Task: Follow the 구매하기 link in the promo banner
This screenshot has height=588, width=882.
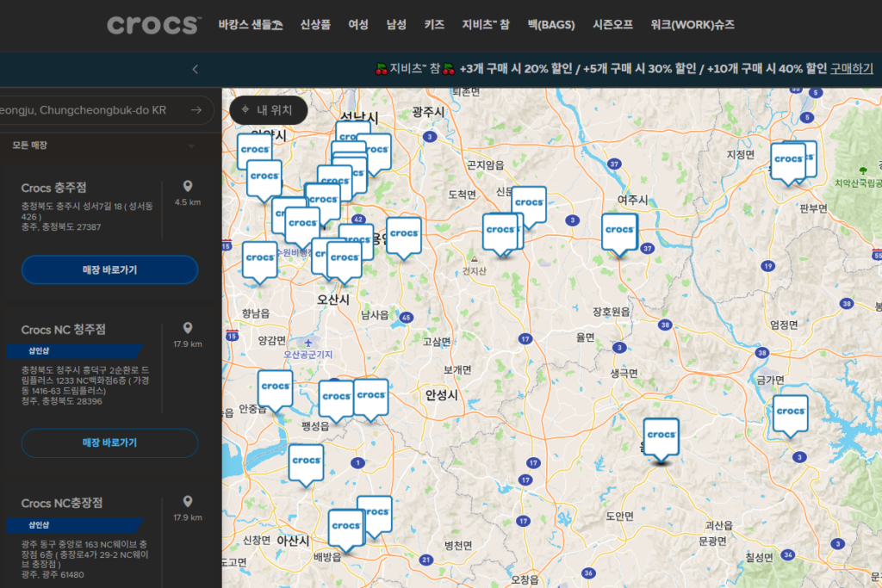Action: [851, 69]
